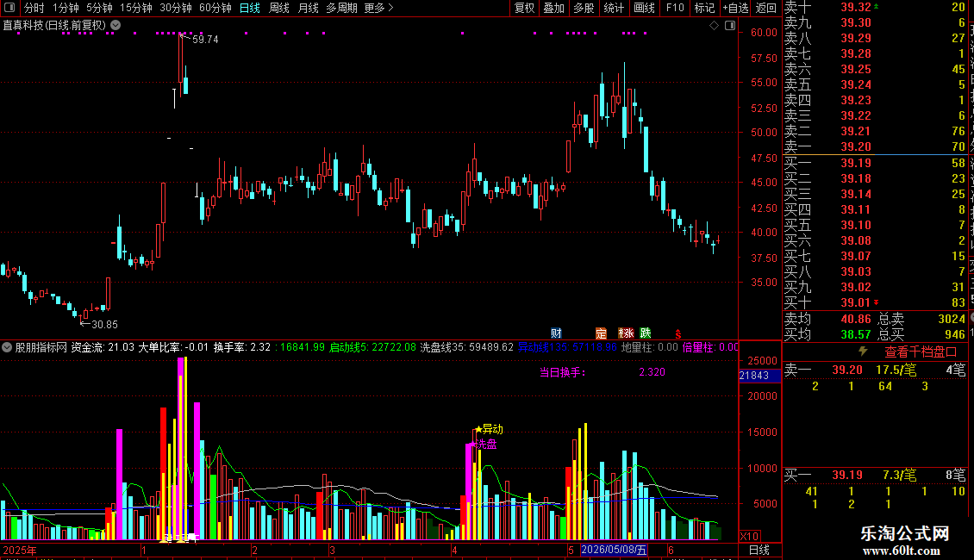Open the 画线 drawing tool
Viewport: 974px width, 560px height.
click(644, 8)
